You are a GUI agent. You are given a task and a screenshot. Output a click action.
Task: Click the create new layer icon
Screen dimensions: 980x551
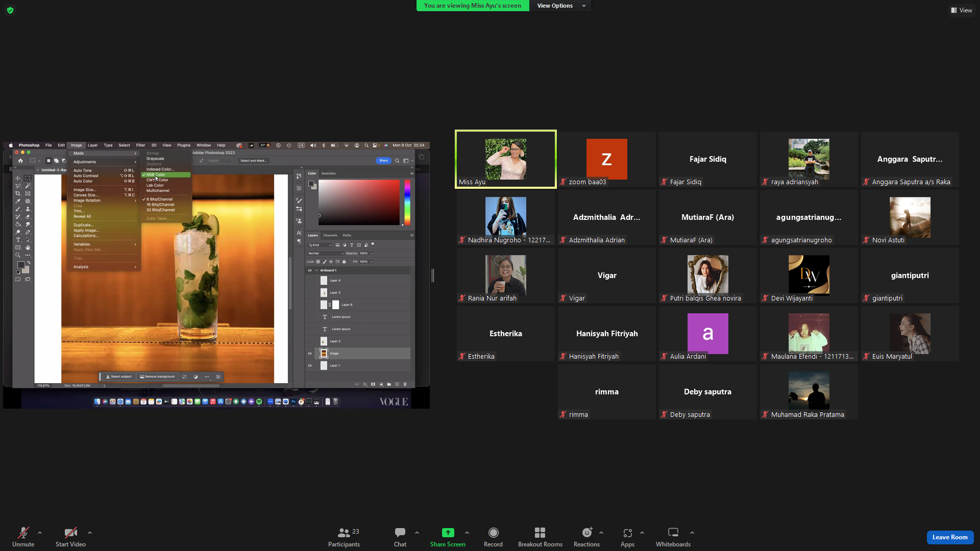[x=397, y=384]
